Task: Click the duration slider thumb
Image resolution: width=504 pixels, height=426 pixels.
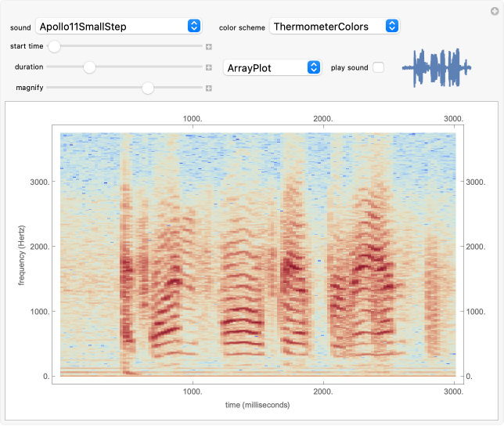Action: pyautogui.click(x=89, y=67)
